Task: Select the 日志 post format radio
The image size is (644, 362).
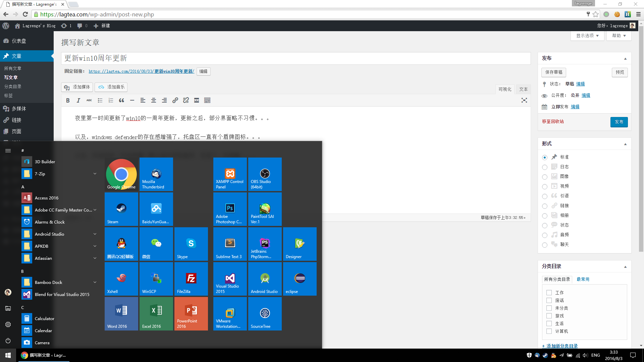Action: 545,167
